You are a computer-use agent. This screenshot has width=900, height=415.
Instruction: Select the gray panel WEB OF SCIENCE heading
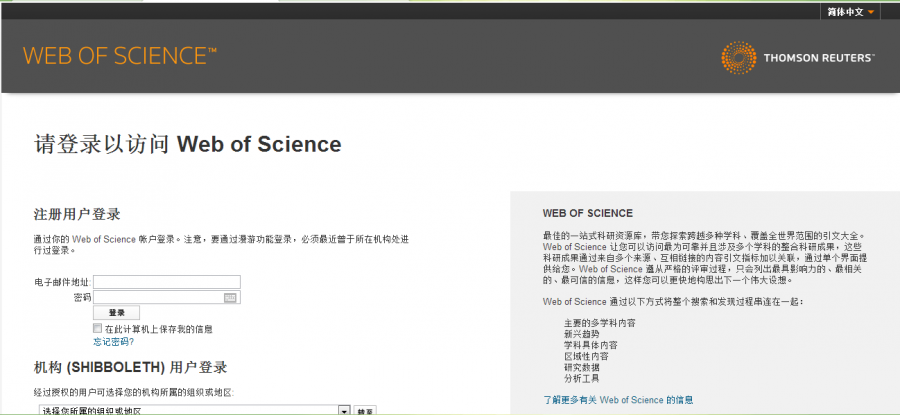[x=588, y=214]
